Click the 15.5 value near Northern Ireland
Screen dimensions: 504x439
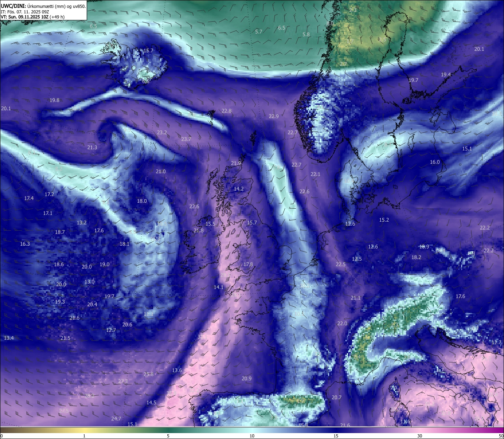tap(210, 224)
